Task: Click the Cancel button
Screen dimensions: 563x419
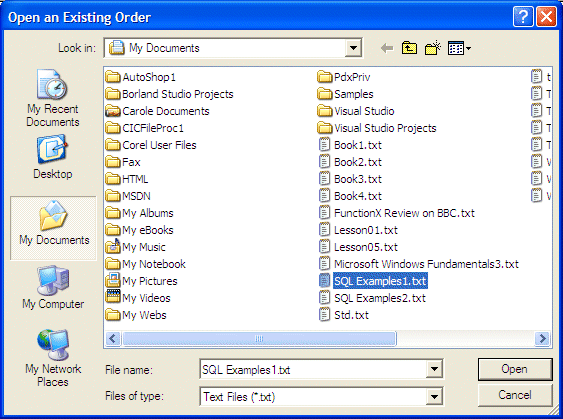Action: [515, 395]
